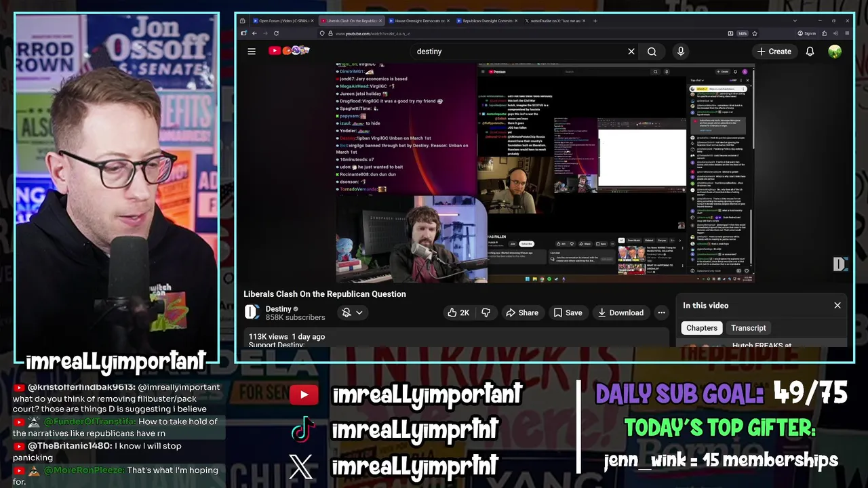Select the Chapters tab

(702, 328)
